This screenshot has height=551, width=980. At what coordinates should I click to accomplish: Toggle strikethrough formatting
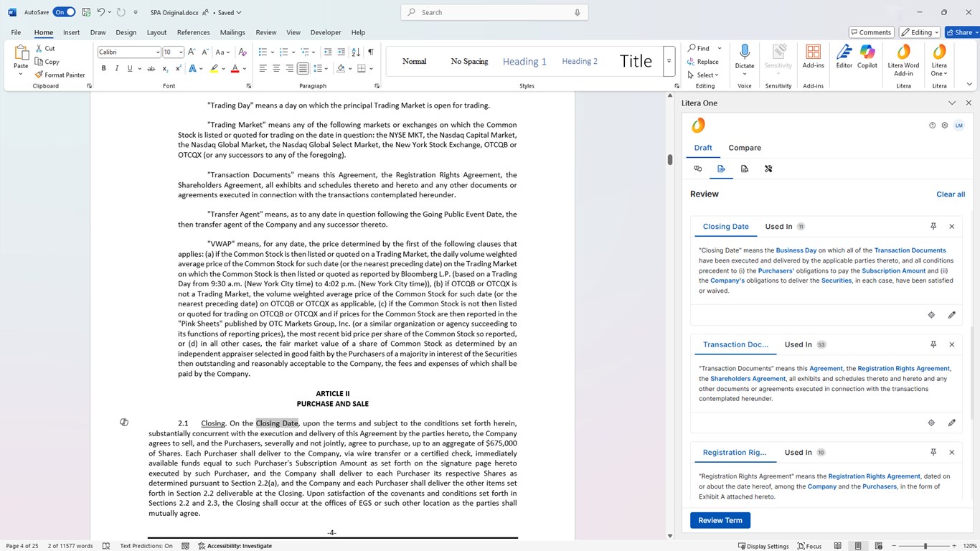coord(151,69)
